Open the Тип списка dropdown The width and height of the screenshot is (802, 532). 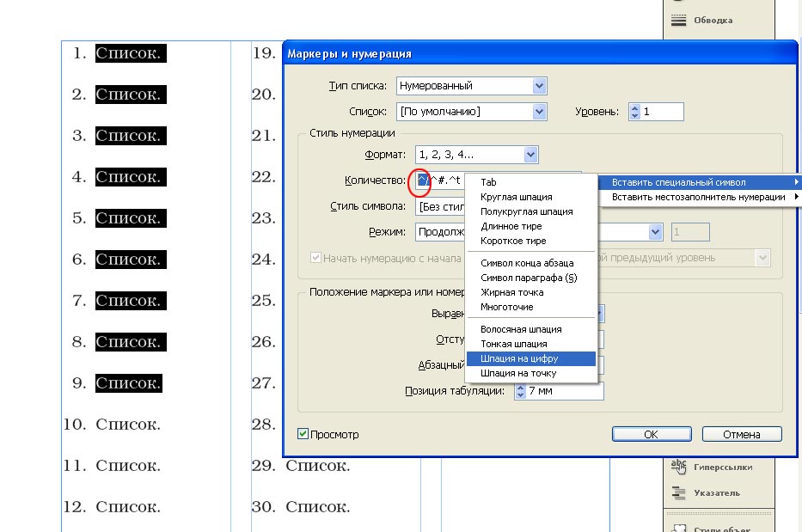539,86
